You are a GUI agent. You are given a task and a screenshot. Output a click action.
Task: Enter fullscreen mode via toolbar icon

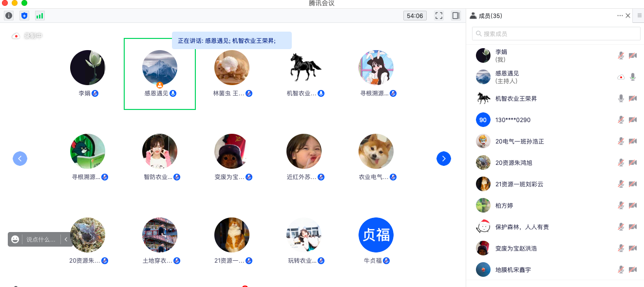pos(439,16)
